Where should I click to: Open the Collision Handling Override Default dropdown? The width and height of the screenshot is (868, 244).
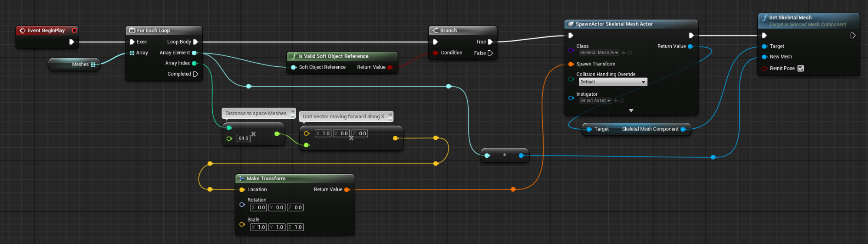[x=613, y=82]
